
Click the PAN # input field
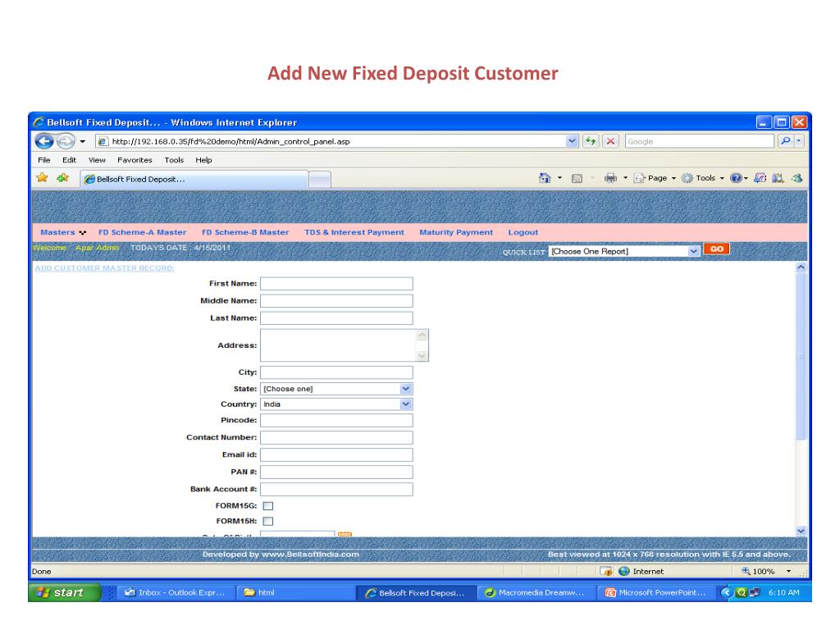click(336, 472)
